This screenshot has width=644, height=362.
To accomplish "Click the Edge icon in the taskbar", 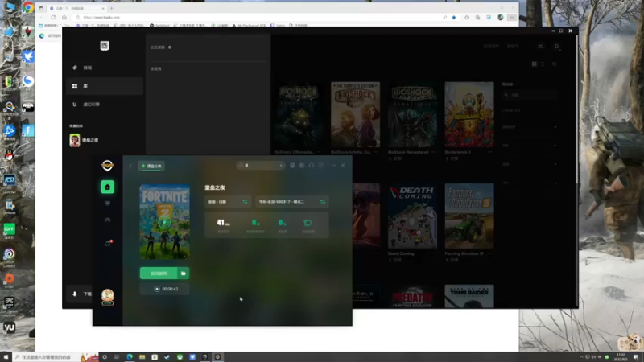I will click(x=130, y=357).
